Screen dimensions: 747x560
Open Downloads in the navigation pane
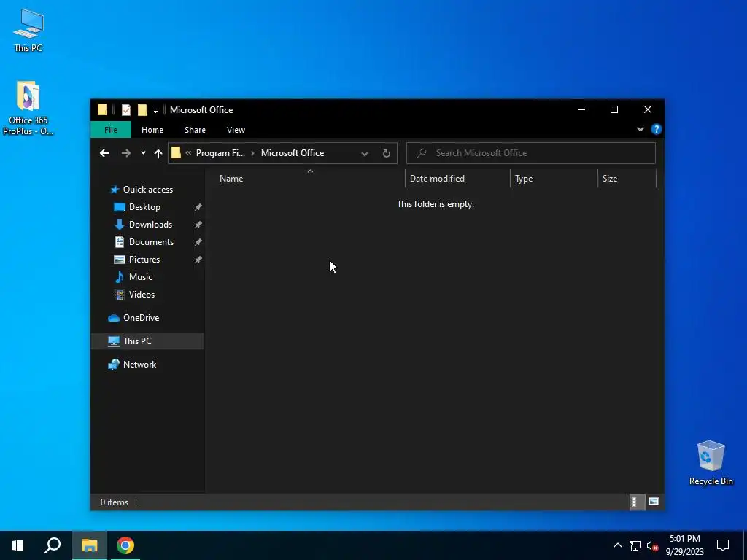[x=150, y=225]
